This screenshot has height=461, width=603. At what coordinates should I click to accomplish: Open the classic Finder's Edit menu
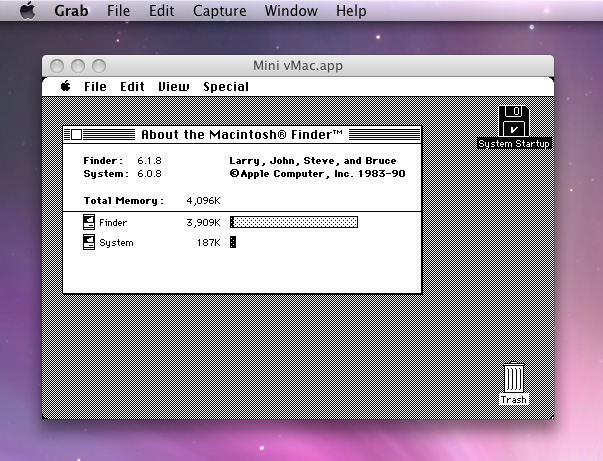pyautogui.click(x=132, y=87)
